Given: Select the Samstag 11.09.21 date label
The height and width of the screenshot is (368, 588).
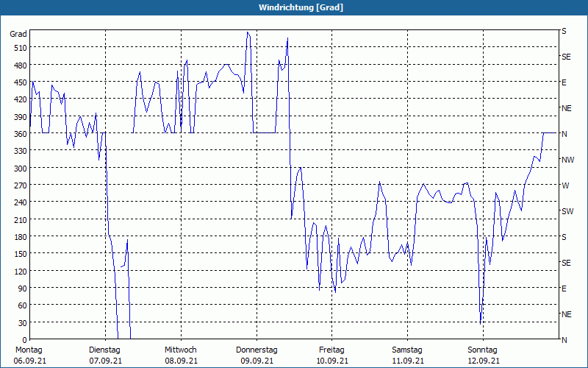Looking at the screenshot, I should pos(407,355).
